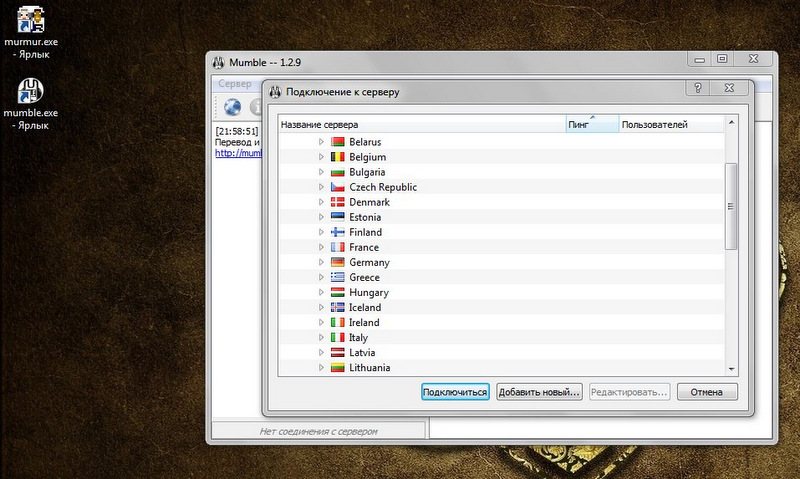
Task: Expand the Denmark server group
Action: 321,202
